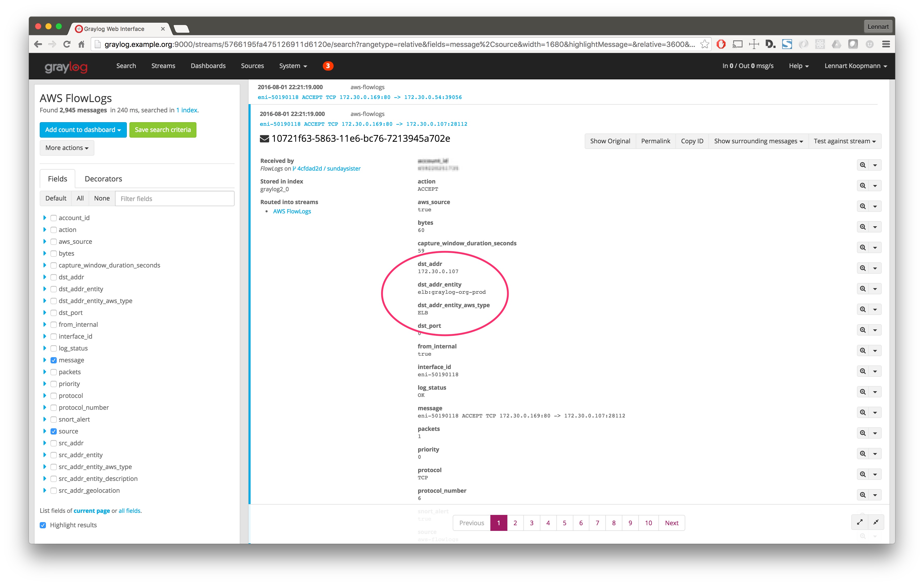Reload the page with the browser refresh icon
The width and height of the screenshot is (924, 585).
click(67, 44)
